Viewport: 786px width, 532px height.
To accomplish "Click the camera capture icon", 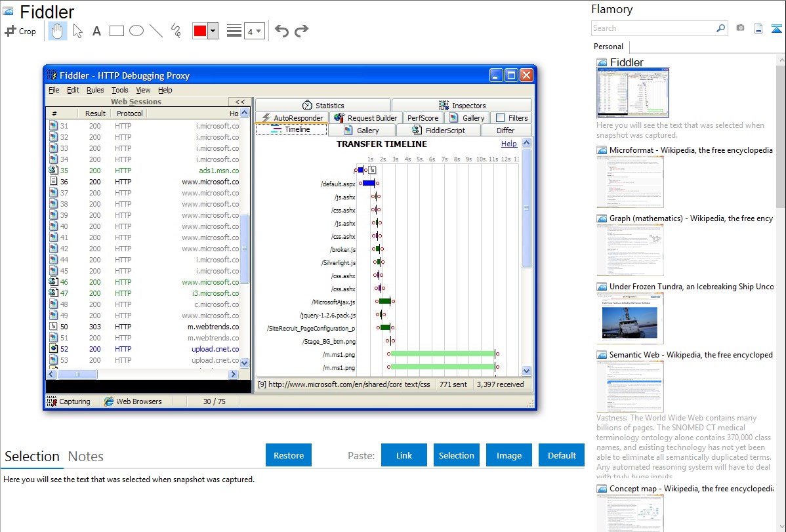I will pos(740,28).
